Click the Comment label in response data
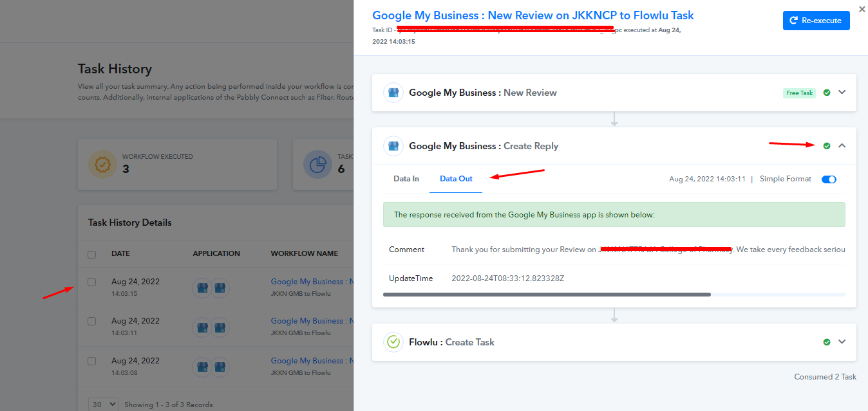Image resolution: width=868 pixels, height=411 pixels. coord(406,250)
